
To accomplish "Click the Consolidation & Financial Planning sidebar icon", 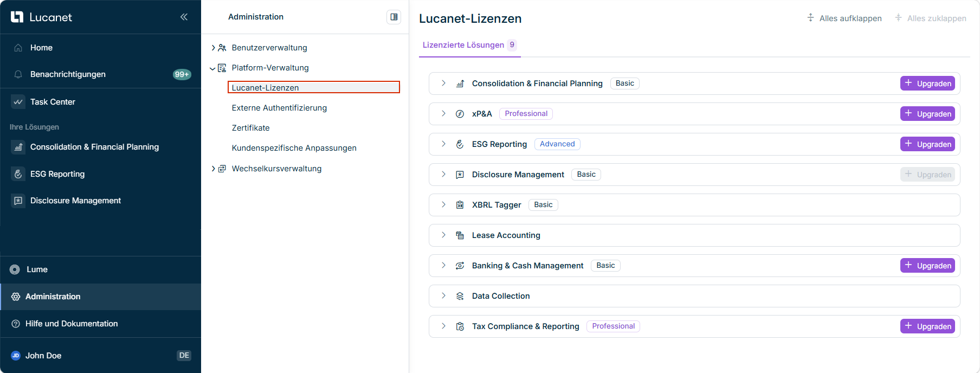I will (x=18, y=147).
